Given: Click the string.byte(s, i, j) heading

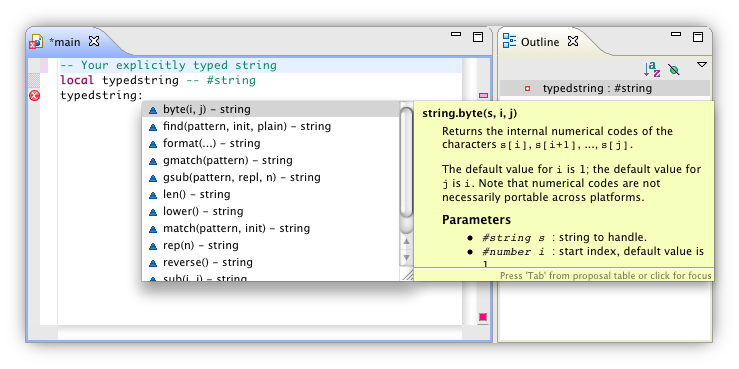Looking at the screenshot, I should pos(470,114).
